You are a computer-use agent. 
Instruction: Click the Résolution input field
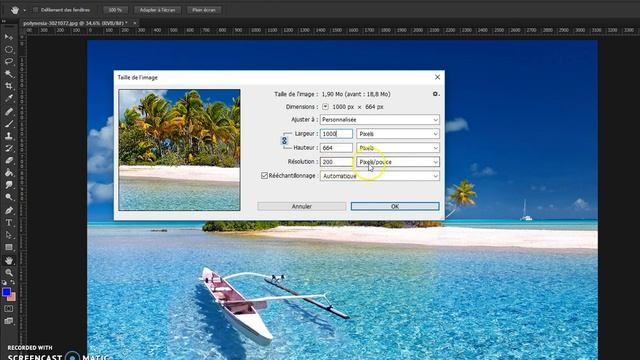point(336,162)
